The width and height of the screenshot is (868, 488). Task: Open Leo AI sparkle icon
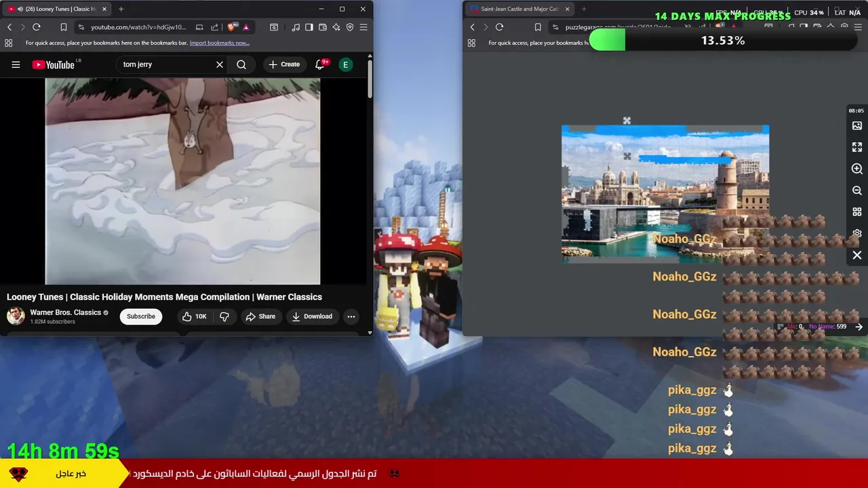(336, 27)
